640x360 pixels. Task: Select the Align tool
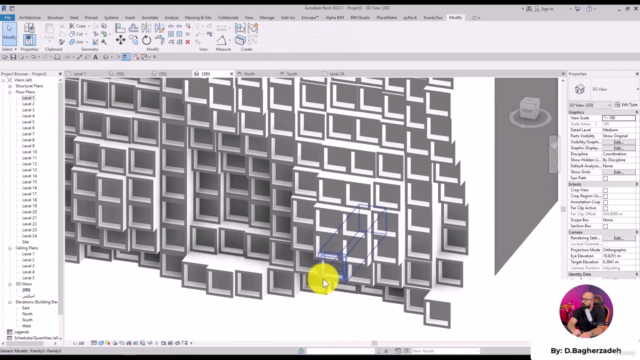coord(120,28)
